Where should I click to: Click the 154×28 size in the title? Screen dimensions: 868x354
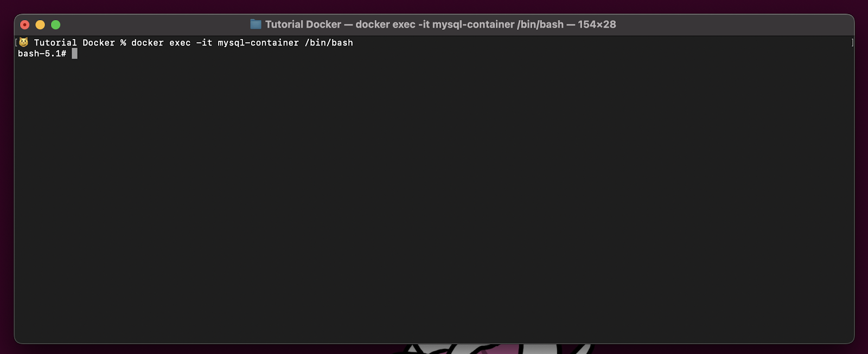(597, 24)
